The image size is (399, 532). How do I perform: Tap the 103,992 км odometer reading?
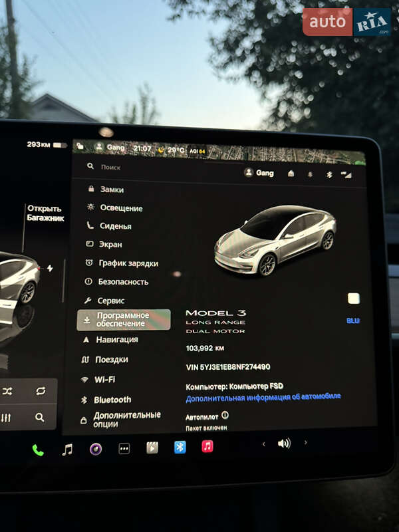pyautogui.click(x=205, y=348)
